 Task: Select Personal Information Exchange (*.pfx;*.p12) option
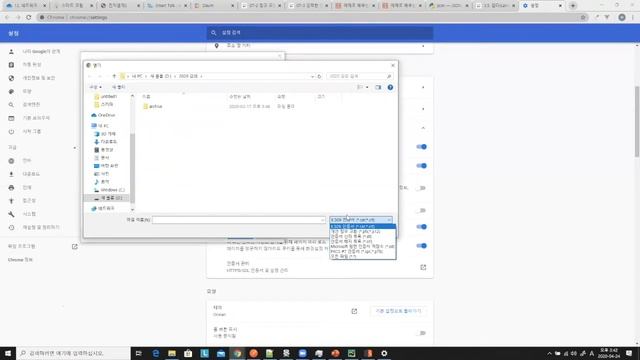click(362, 231)
